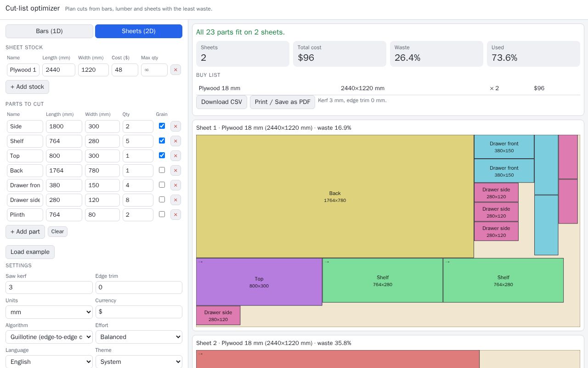Click the Load example button
Screen dimensions: 588x368
tap(30, 252)
